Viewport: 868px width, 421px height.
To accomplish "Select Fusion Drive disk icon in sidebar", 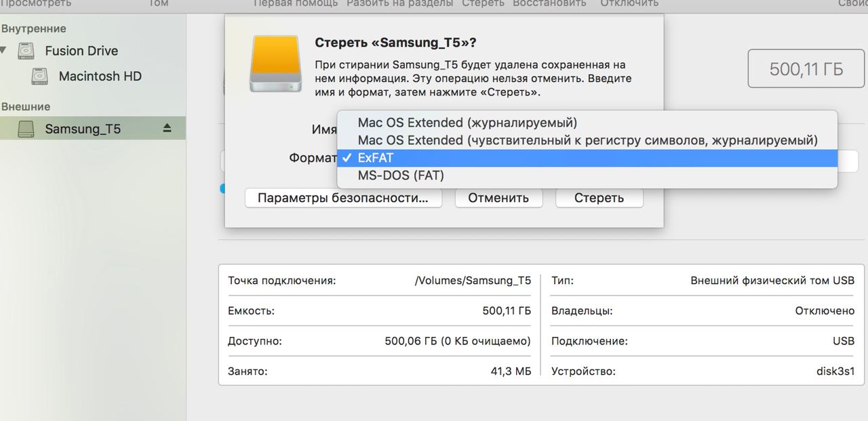I will 26,51.
